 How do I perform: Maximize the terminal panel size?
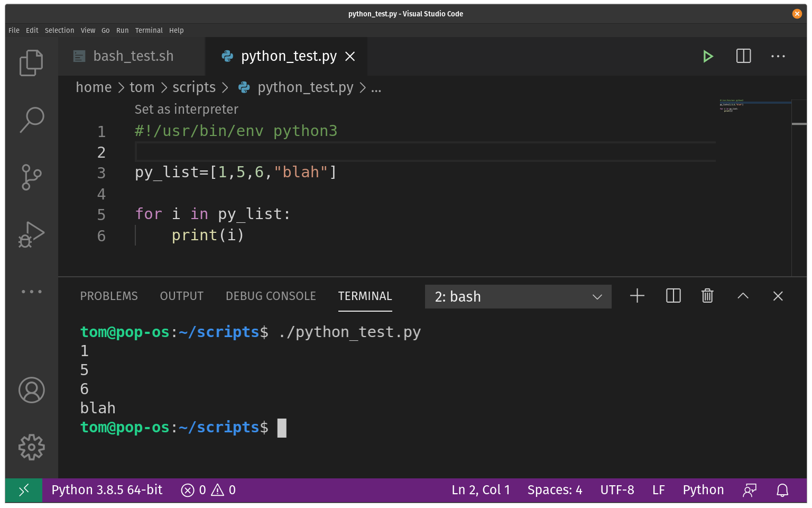pos(743,296)
